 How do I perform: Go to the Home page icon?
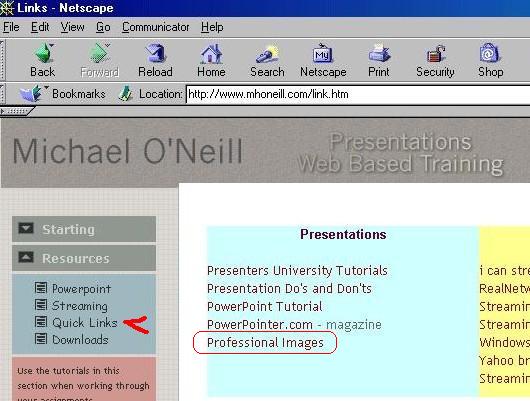pos(211,53)
